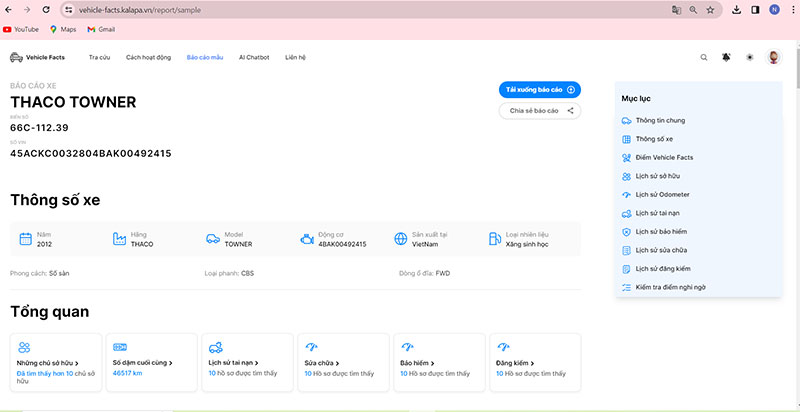800x412 pixels.
Task: Bookmark this page with star icon
Action: 709,10
